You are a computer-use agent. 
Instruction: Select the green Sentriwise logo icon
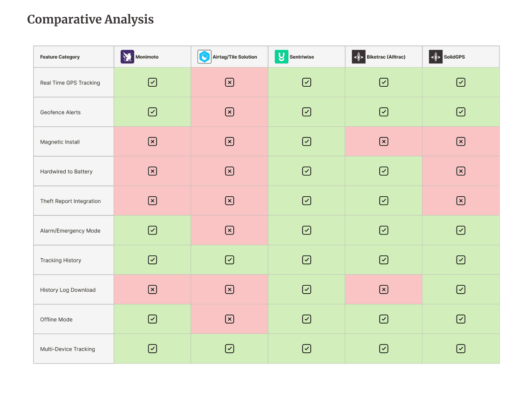[281, 57]
